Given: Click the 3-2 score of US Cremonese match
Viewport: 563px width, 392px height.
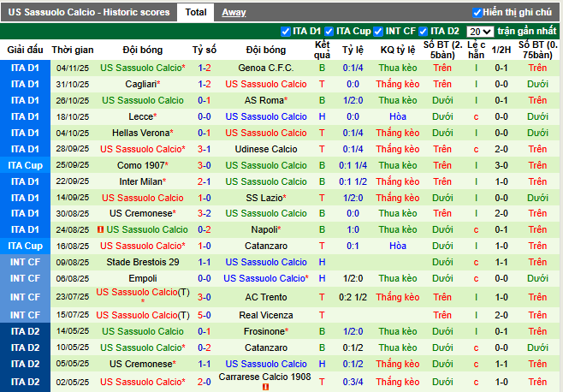Looking at the screenshot, I should (x=204, y=213).
